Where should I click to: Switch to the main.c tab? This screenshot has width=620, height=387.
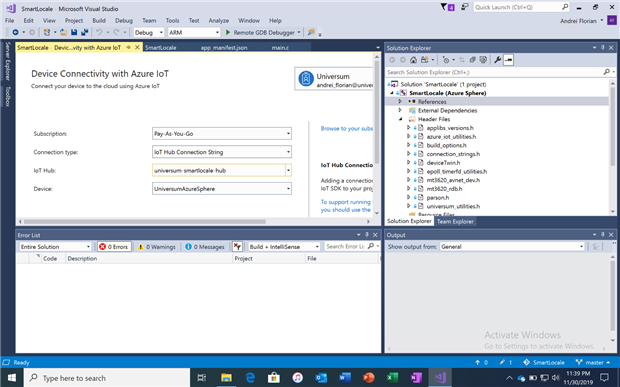tap(280, 47)
